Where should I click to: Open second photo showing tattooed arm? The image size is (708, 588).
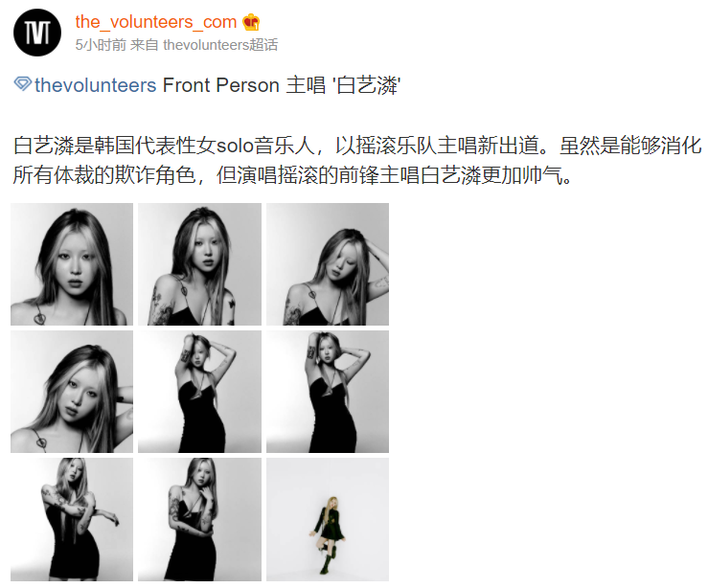tap(199, 264)
